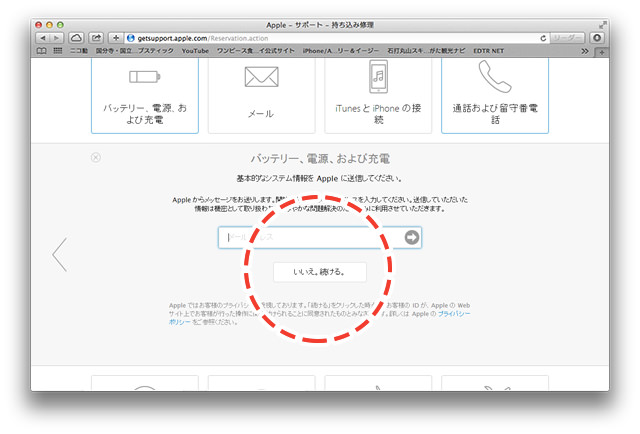Select the iTunes と iPhone の接続 card

click(378, 96)
